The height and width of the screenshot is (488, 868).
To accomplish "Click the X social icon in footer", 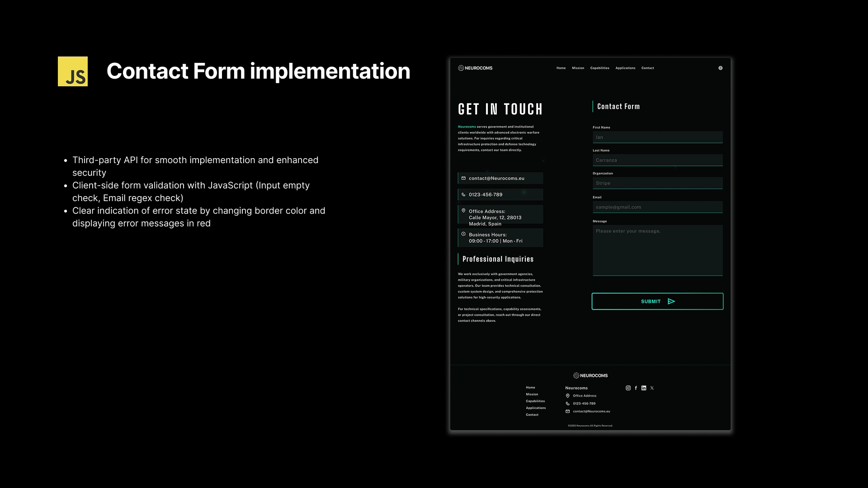I will click(652, 388).
